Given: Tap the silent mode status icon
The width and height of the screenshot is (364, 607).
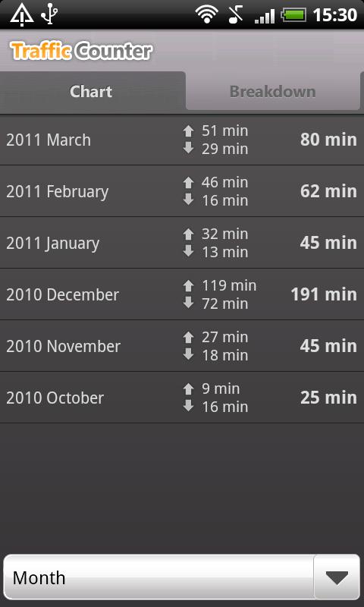Looking at the screenshot, I should [236, 14].
